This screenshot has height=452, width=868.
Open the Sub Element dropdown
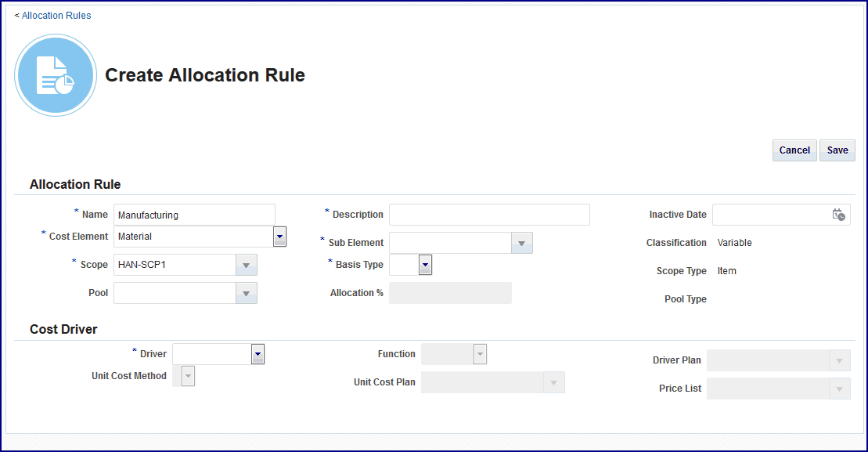pos(521,243)
